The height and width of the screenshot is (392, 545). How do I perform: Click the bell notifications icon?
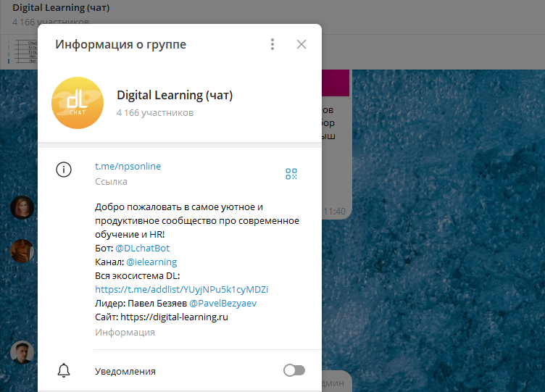pyautogui.click(x=64, y=371)
